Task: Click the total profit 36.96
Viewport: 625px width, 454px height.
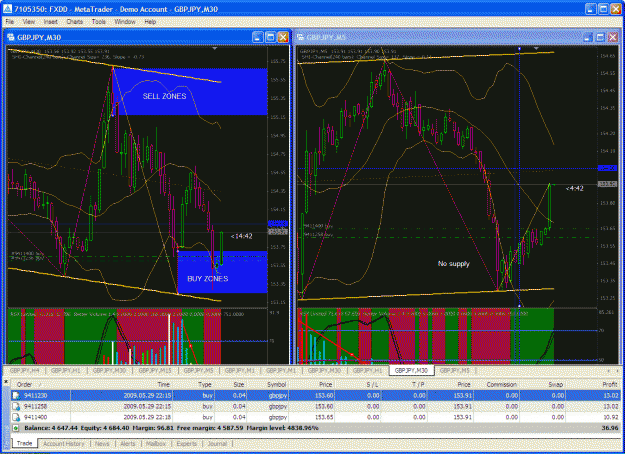Action: click(610, 428)
